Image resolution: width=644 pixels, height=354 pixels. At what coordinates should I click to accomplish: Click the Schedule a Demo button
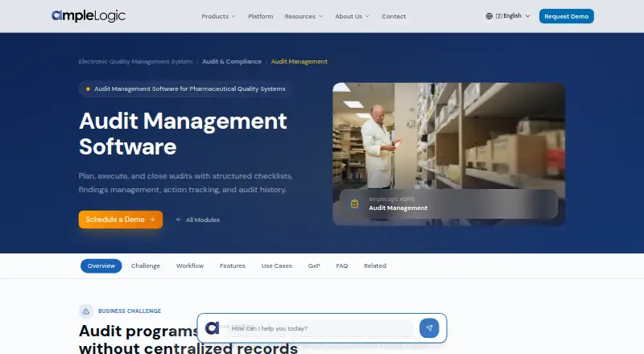(120, 220)
